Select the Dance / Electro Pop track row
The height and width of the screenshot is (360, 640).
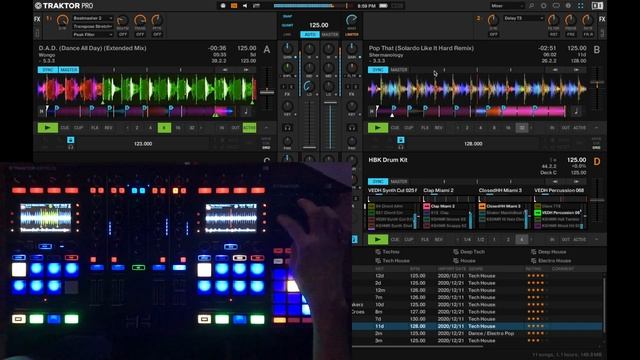tap(477, 333)
